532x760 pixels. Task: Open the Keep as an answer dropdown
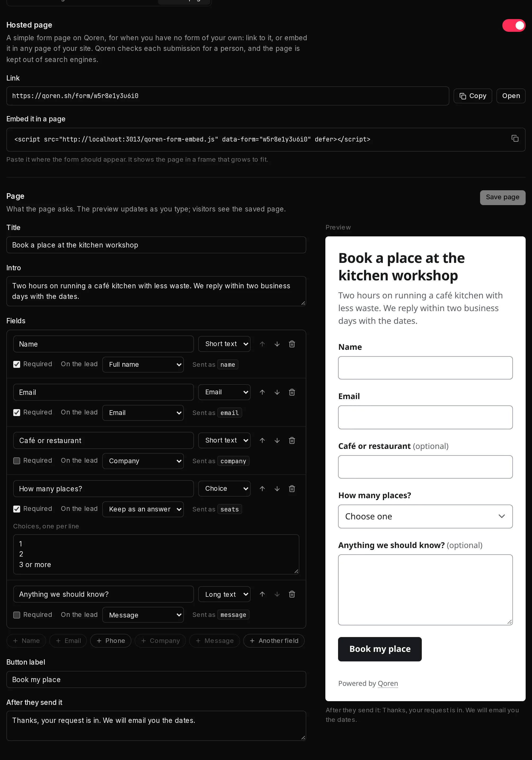(x=143, y=509)
